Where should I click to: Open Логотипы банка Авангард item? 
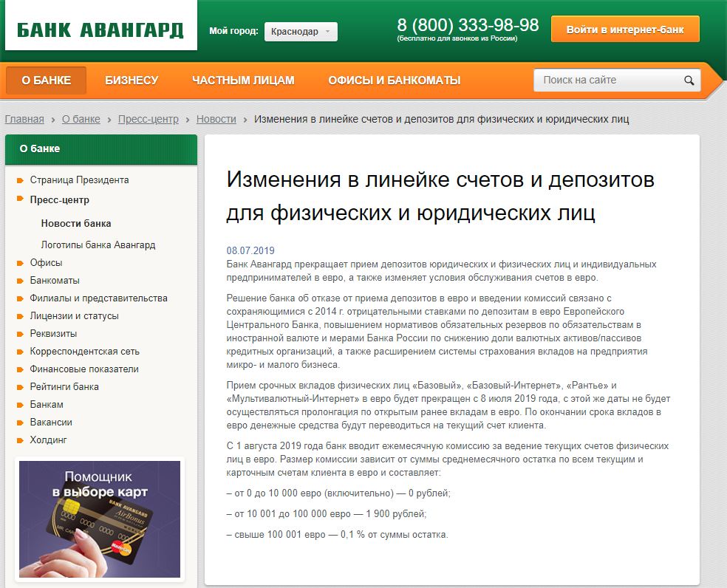point(98,245)
